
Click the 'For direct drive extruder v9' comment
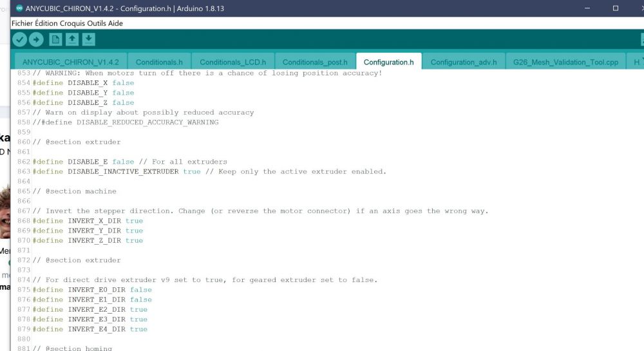tap(205, 280)
